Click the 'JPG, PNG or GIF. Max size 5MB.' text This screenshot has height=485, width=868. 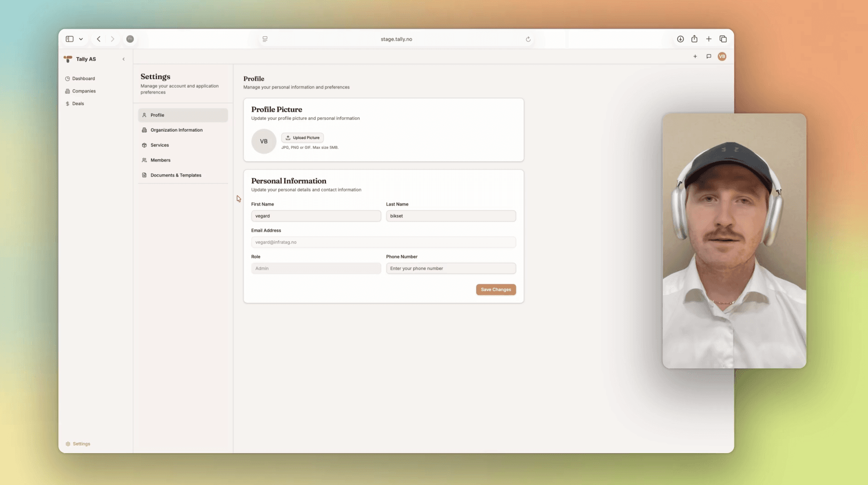point(310,148)
